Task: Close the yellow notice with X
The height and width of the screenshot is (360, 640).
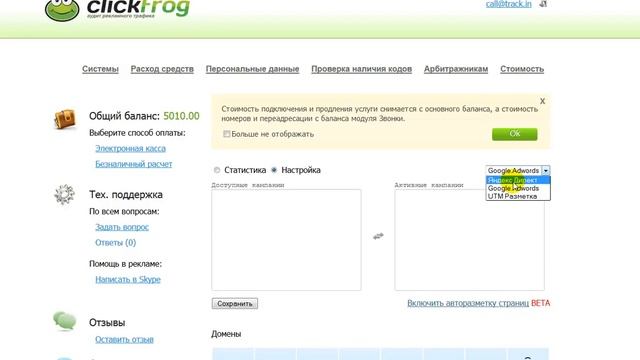Action: click(542, 101)
